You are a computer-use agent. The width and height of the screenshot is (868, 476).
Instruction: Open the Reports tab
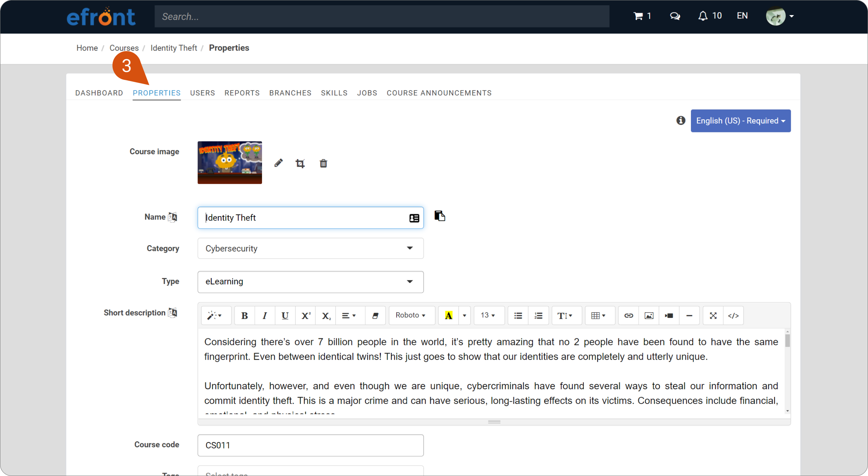[x=242, y=93]
